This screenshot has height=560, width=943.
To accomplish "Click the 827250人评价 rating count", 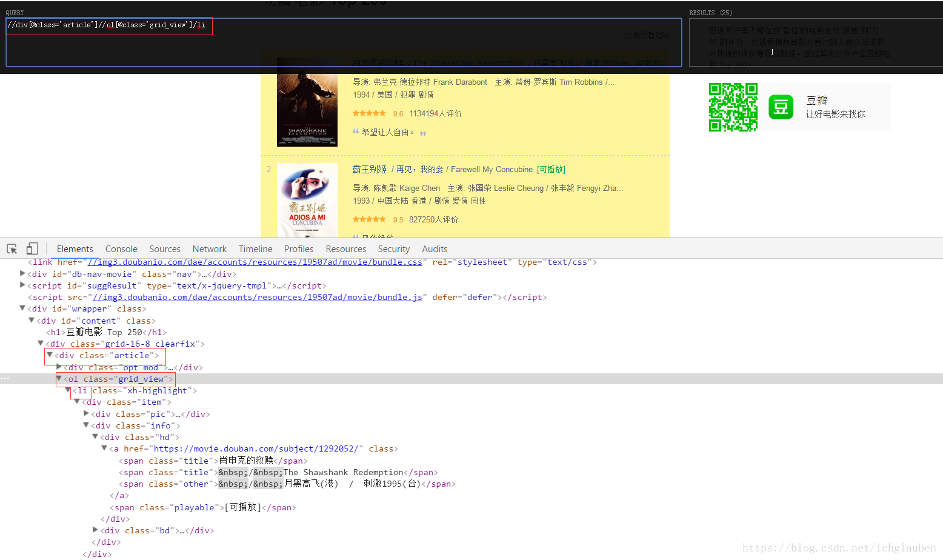I will [433, 220].
